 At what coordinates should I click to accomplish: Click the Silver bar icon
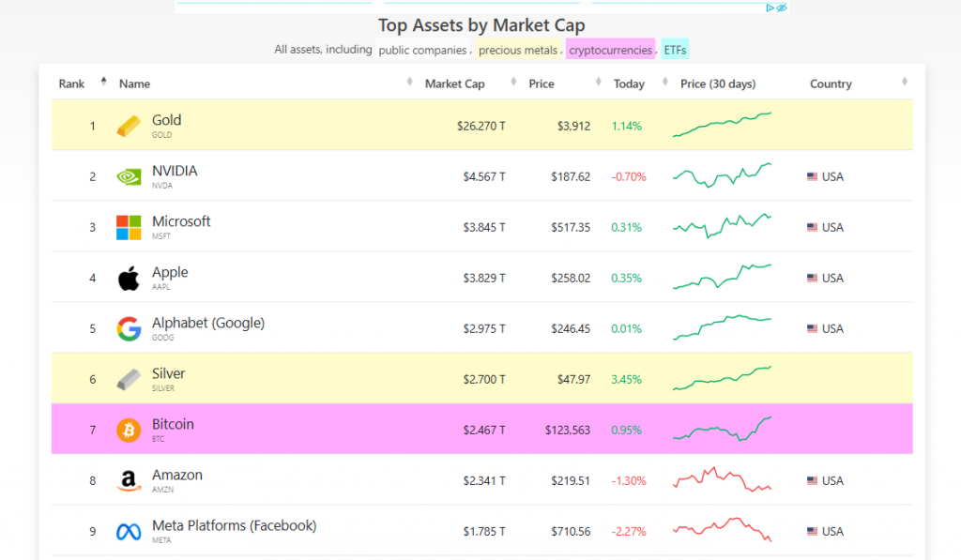[129, 379]
